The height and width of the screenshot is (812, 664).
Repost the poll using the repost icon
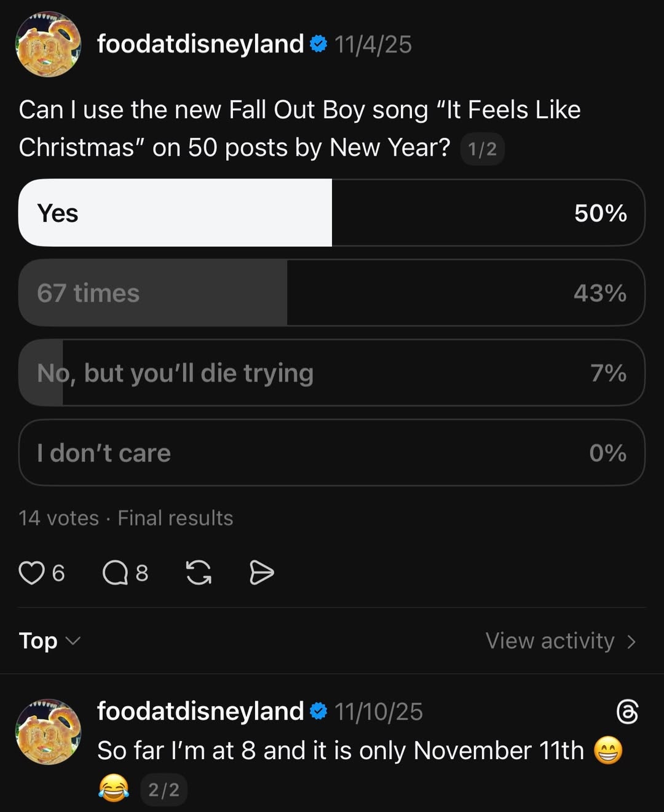click(x=199, y=573)
